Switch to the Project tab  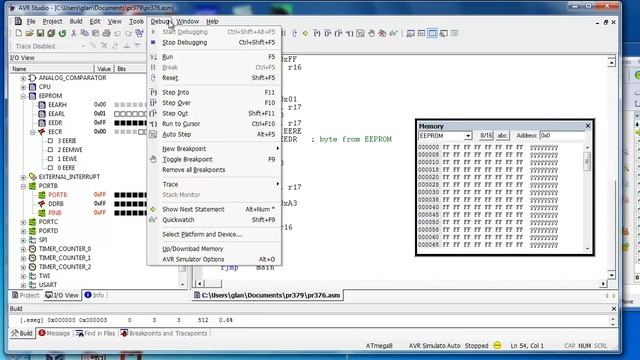(26, 295)
